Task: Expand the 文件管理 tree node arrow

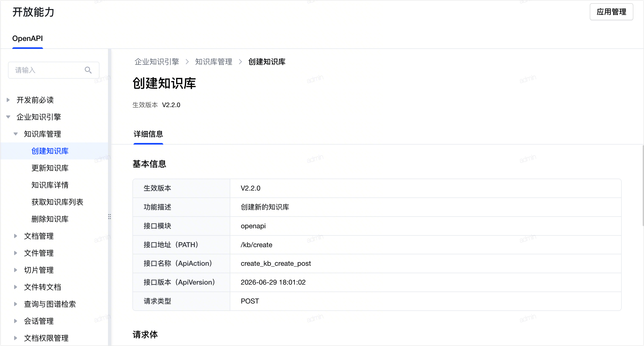Action: click(x=16, y=253)
